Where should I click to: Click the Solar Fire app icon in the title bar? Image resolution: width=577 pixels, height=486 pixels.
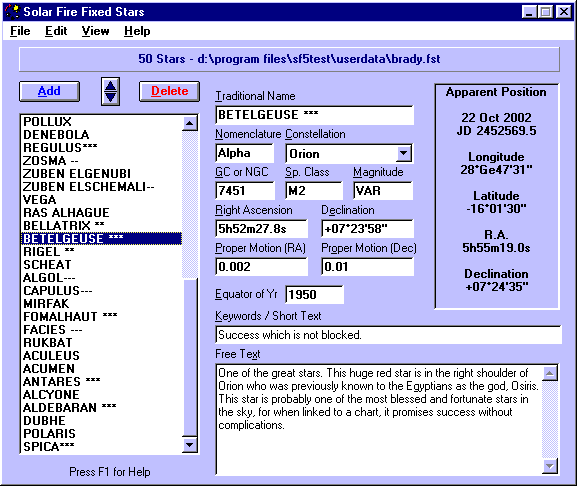(12, 11)
